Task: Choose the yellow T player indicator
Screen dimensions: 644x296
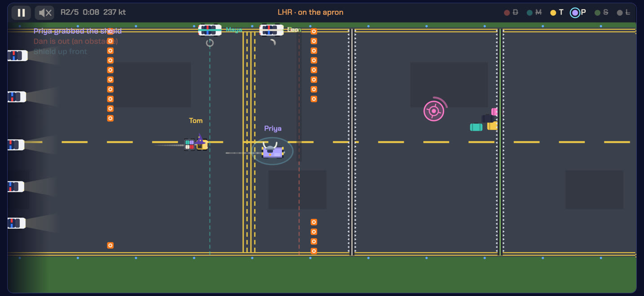Action: (557, 13)
